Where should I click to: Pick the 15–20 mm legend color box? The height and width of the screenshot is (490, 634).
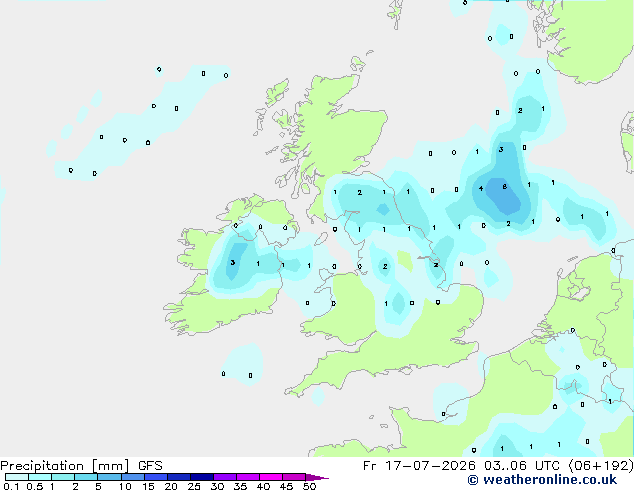[x=156, y=477]
